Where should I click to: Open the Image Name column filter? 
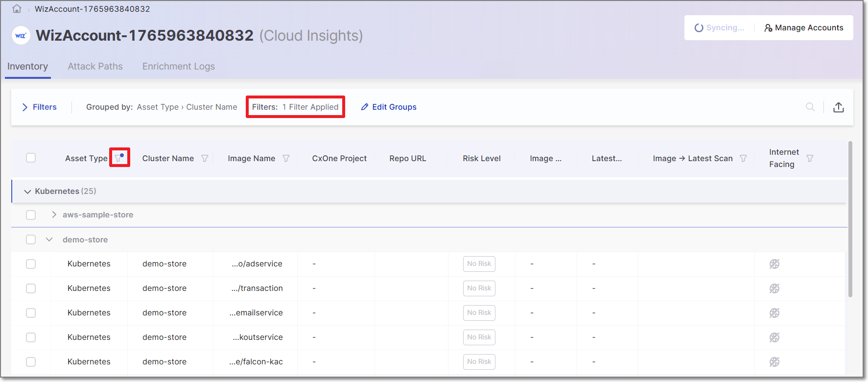point(286,158)
